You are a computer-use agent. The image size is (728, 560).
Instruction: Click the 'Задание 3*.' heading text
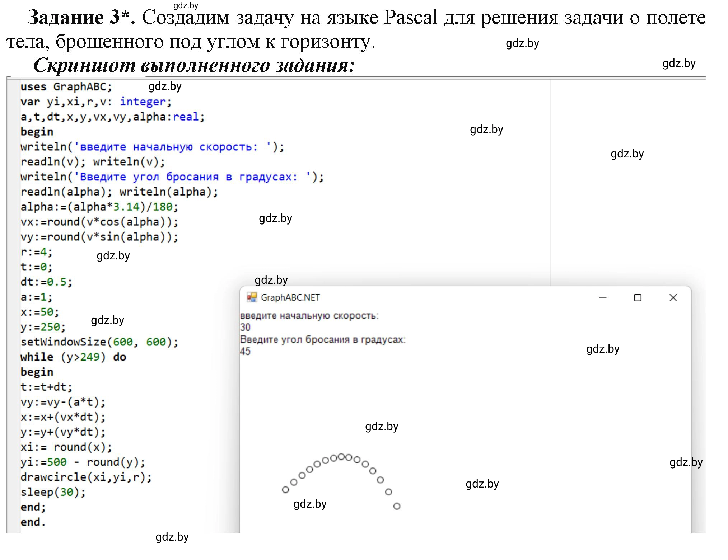click(82, 17)
